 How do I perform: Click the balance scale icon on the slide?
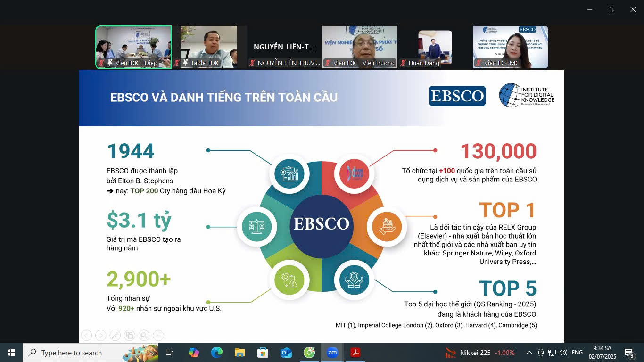click(256, 227)
